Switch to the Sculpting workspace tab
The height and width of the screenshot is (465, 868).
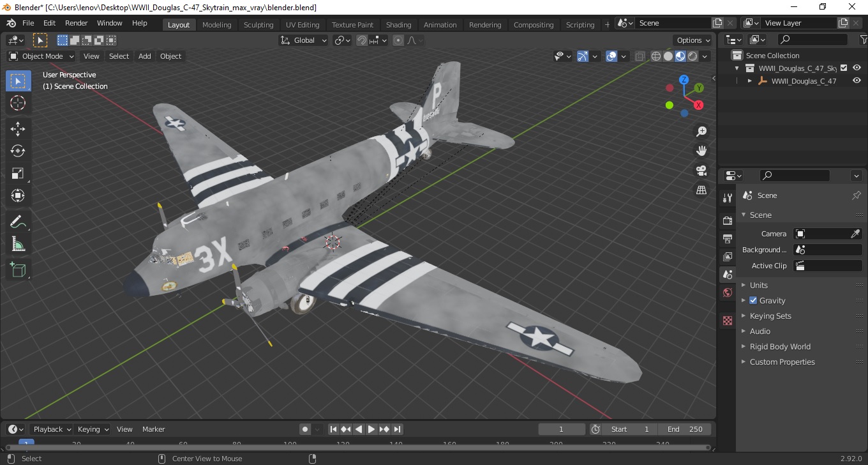click(x=258, y=25)
